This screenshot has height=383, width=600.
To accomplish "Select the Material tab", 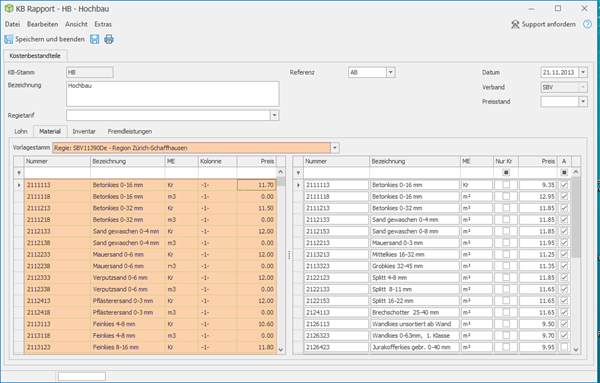I will [50, 131].
